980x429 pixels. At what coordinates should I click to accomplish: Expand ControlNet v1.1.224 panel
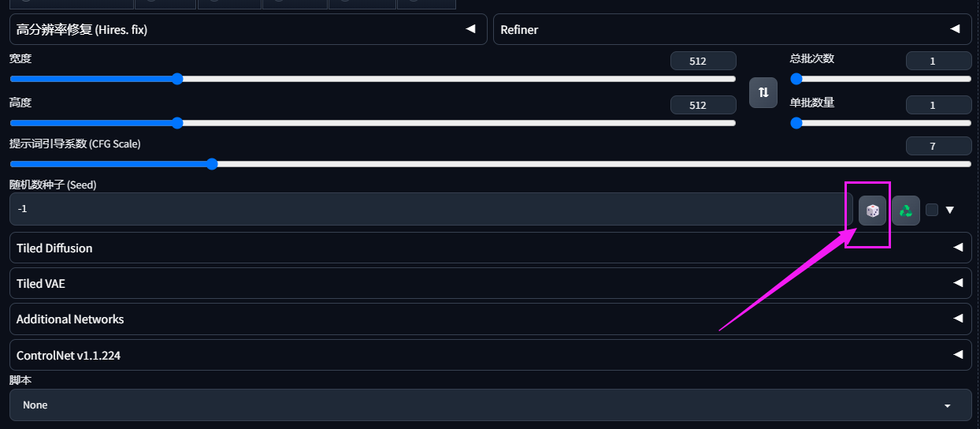(490, 355)
